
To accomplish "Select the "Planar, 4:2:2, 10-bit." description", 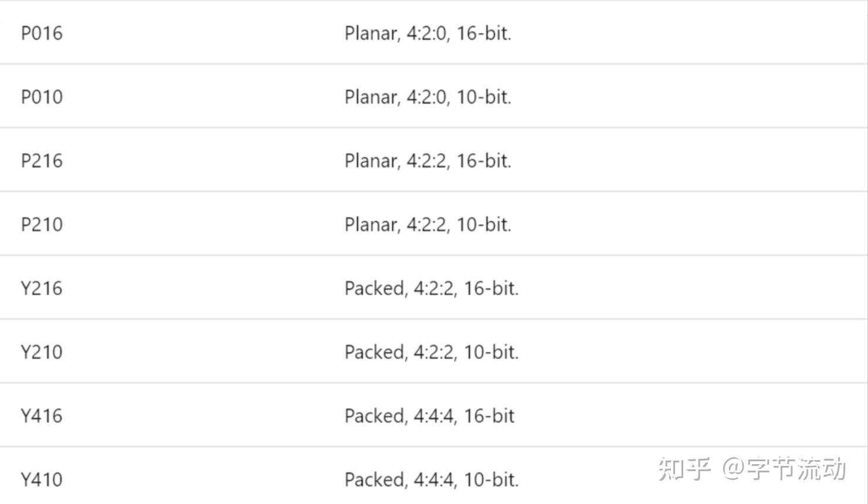I will click(428, 225).
